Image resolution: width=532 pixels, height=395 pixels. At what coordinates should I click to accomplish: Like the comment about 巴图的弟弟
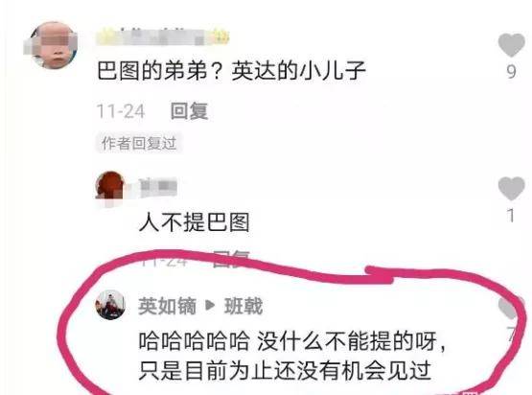click(511, 45)
